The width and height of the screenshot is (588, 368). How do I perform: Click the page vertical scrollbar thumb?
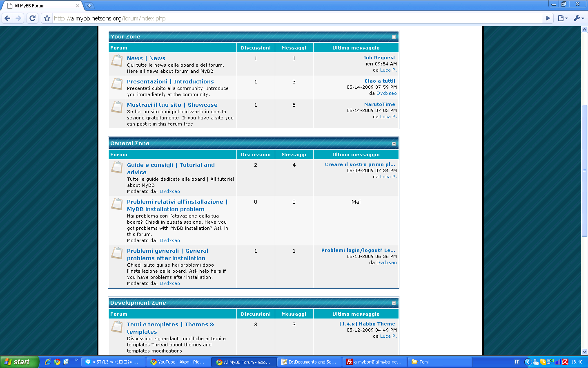584,171
